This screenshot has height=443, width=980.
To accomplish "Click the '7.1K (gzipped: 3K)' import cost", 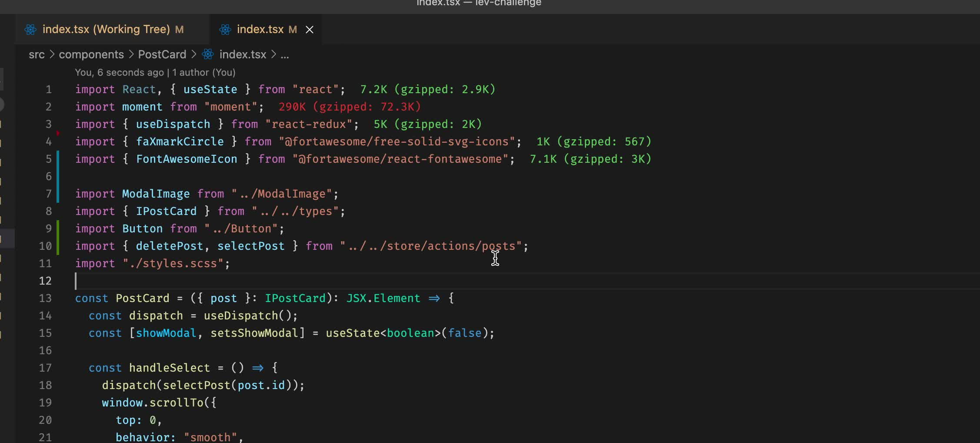I will 590,159.
